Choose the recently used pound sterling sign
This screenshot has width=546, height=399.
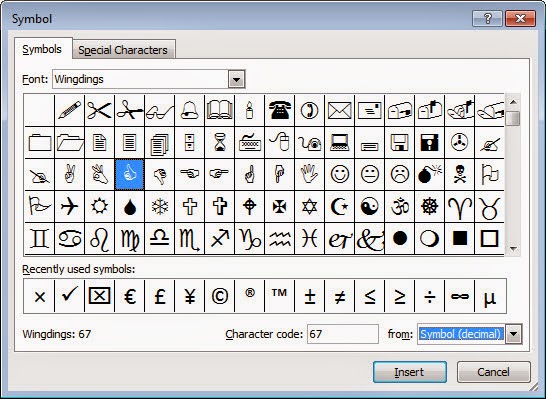coord(159,296)
